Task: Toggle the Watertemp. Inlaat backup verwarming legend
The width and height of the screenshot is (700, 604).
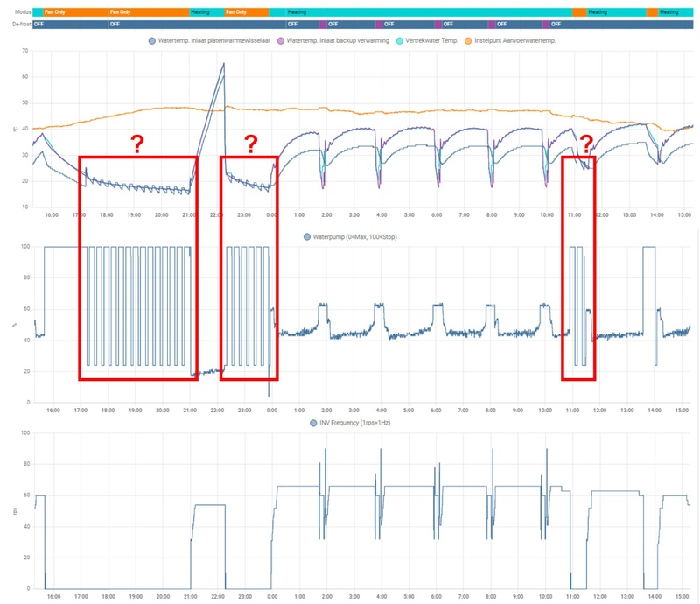Action: click(x=332, y=40)
